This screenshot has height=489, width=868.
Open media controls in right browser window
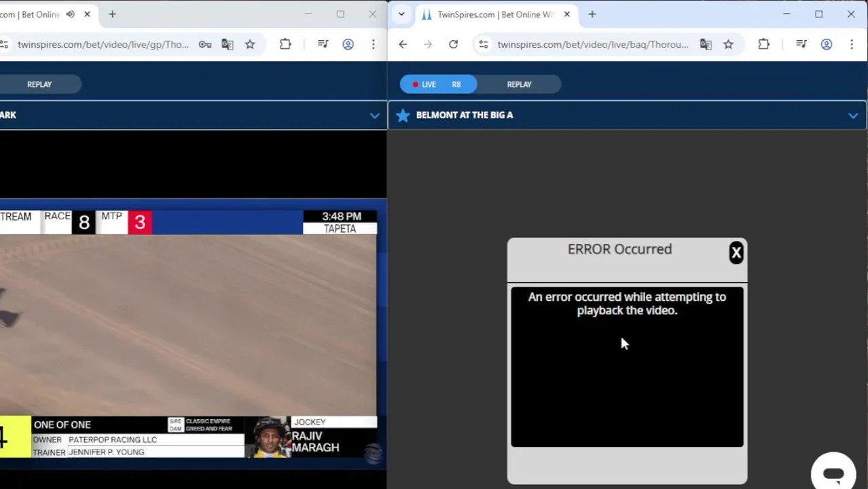click(801, 44)
